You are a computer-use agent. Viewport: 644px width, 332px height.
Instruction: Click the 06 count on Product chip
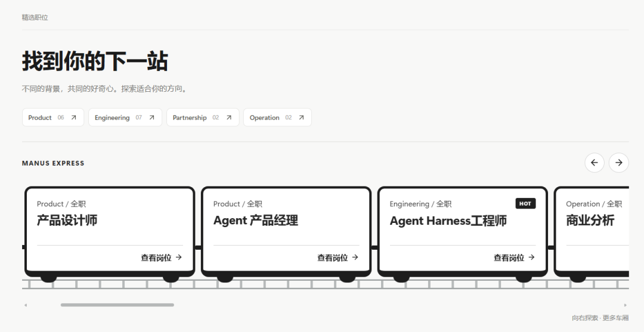[x=61, y=117]
